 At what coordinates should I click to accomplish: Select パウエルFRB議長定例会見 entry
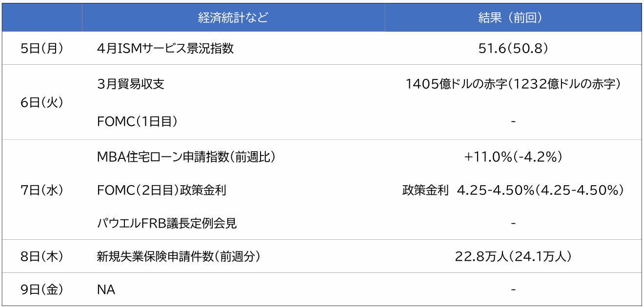pyautogui.click(x=167, y=223)
